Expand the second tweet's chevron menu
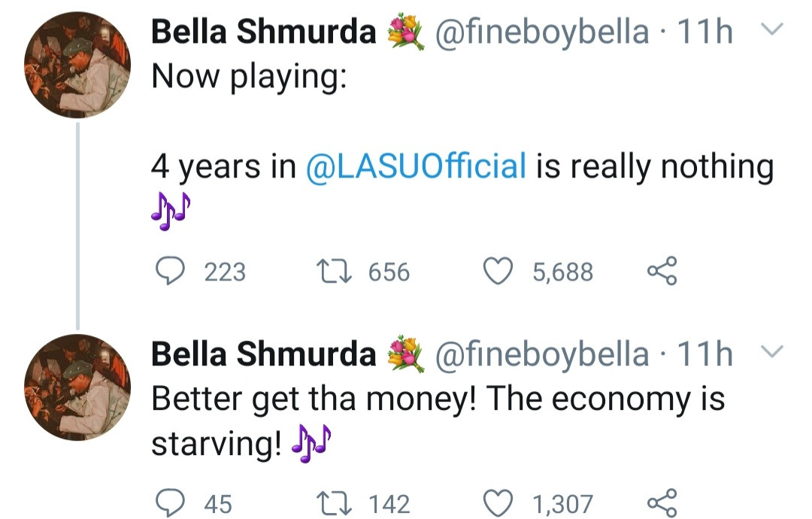The image size is (812, 519). tap(771, 351)
